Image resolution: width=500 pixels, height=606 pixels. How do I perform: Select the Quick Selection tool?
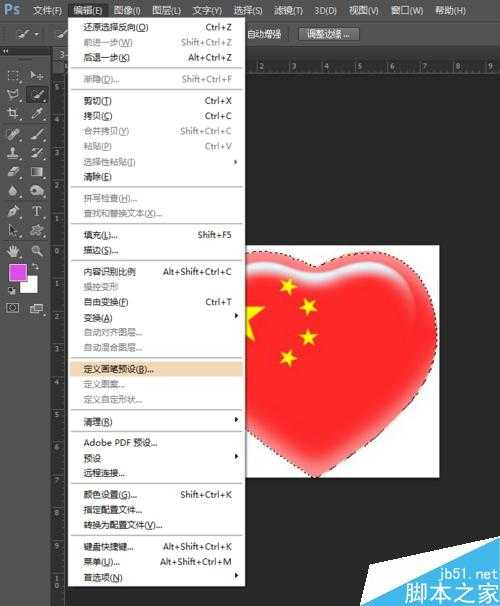click(37, 94)
